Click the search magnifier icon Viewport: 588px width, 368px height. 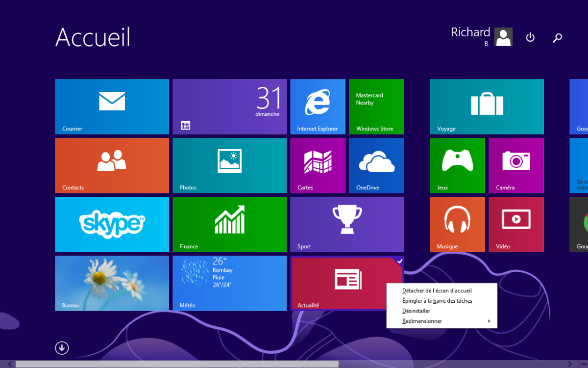pyautogui.click(x=557, y=38)
